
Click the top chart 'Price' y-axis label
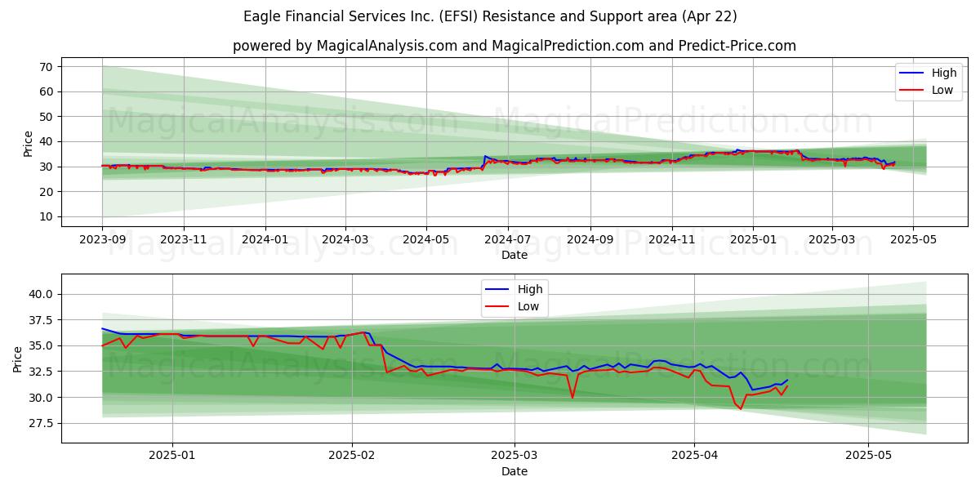click(x=29, y=143)
